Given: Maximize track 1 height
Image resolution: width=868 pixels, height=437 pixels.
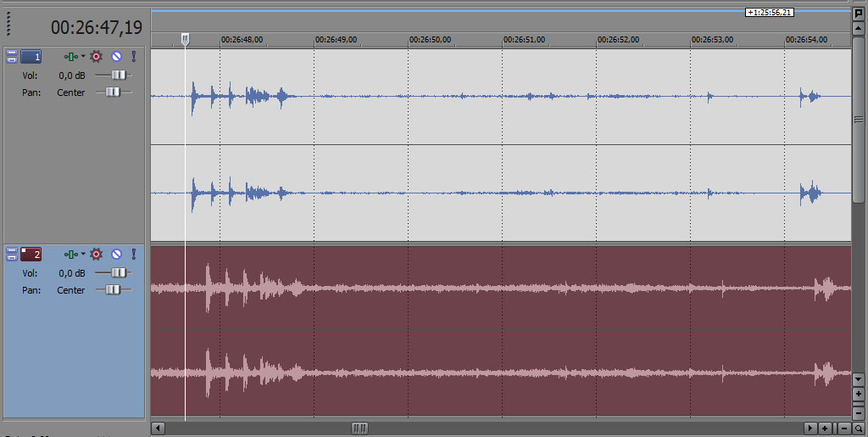Looking at the screenshot, I should click(x=12, y=59).
